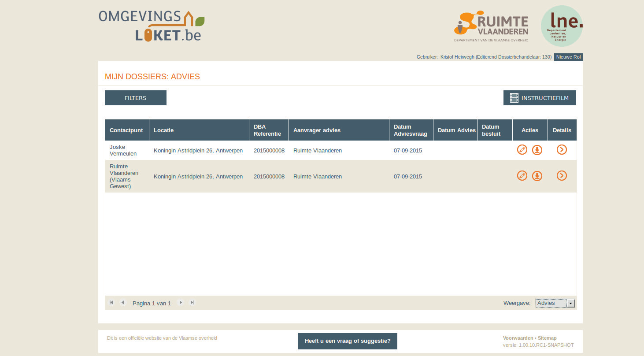Click reference 2015000008 in Joske Vermeulen row
Screen dimensions: 644x356
269,150
